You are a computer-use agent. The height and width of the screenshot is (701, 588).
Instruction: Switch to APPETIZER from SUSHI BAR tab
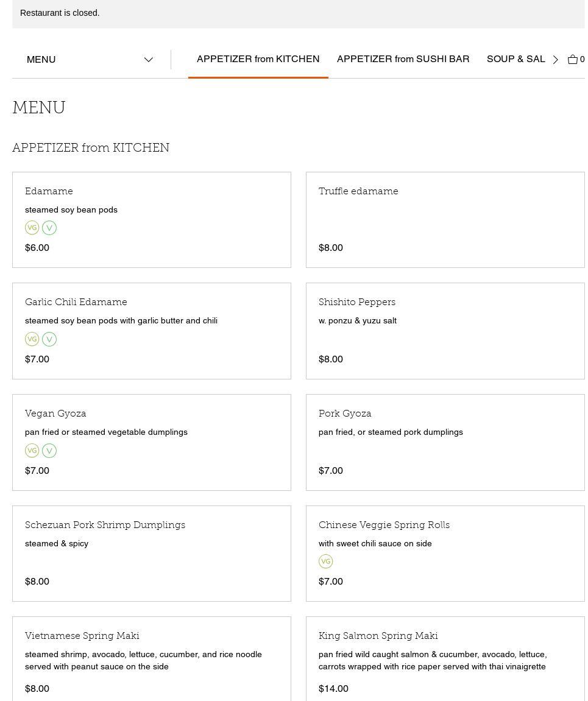click(403, 59)
